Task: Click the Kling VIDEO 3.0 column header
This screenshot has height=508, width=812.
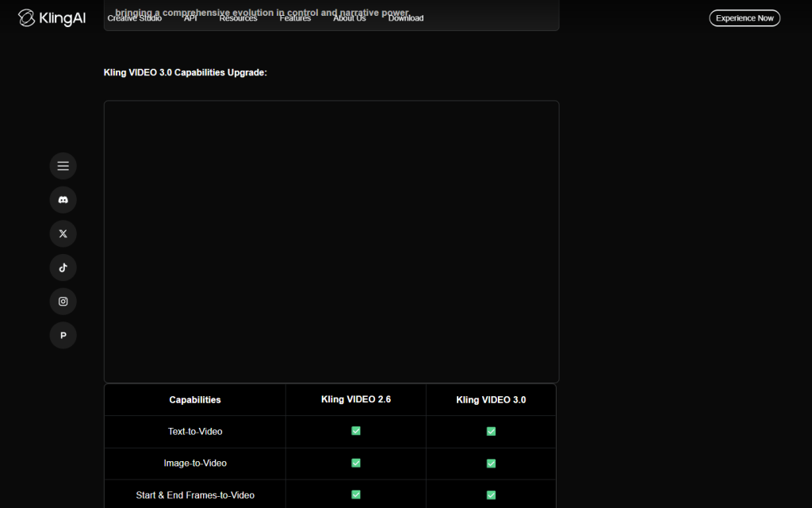Action: coord(491,400)
